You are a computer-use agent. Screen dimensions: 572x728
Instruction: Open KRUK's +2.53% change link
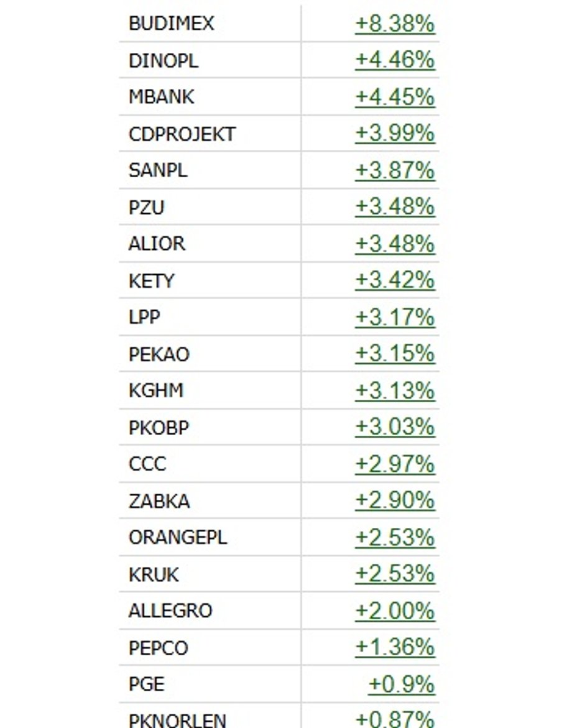click(395, 573)
